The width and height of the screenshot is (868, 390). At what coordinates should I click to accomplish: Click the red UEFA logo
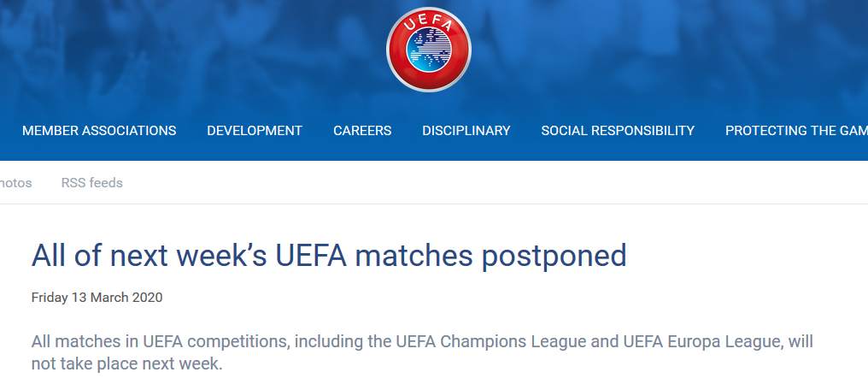point(429,50)
